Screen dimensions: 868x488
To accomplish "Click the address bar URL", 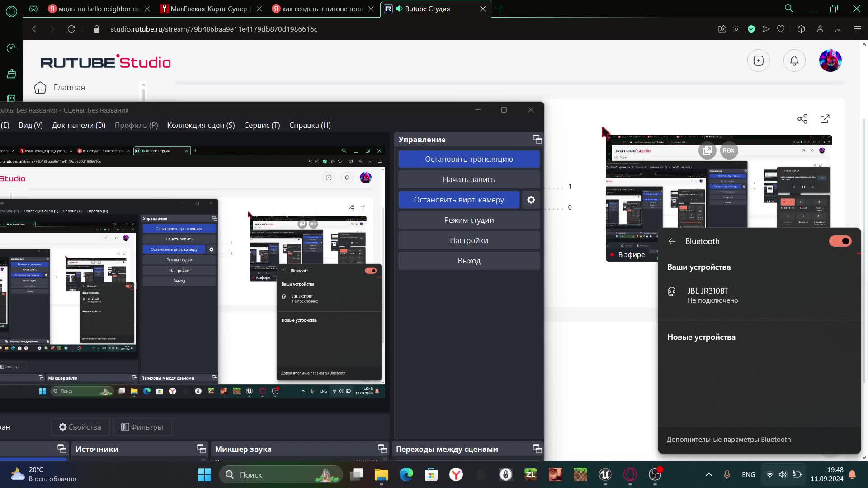I will click(x=214, y=29).
